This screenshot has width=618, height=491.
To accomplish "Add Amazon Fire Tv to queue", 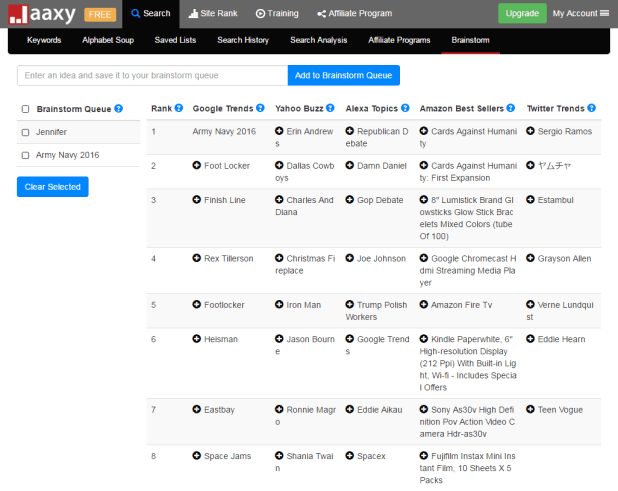I will pos(424,305).
